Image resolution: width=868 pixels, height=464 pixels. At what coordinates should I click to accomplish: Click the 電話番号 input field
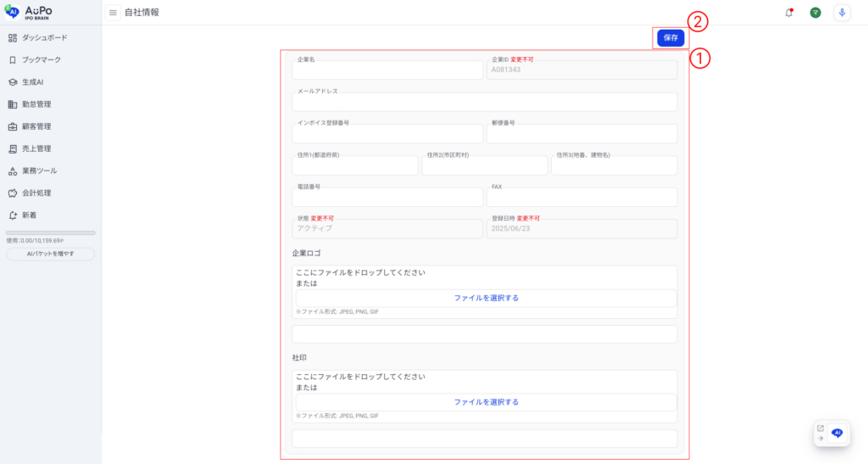(387, 198)
